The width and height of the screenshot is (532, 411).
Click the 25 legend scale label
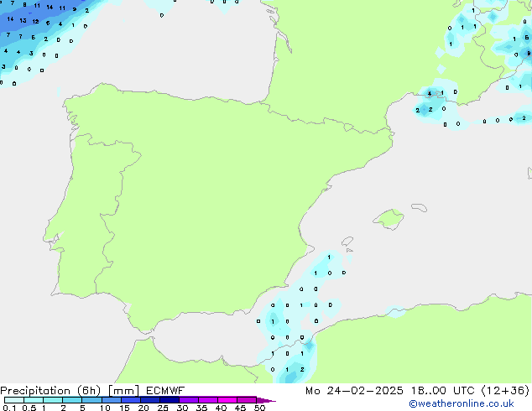(x=163, y=408)
